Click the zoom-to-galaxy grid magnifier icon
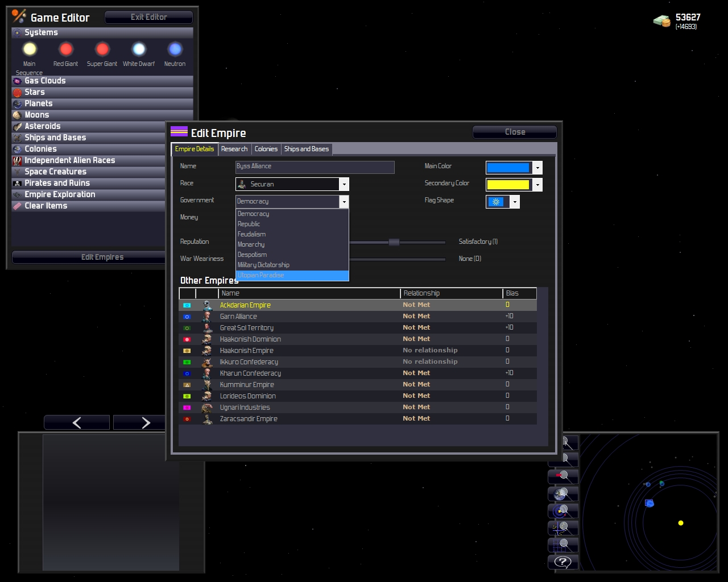Image resolution: width=728 pixels, height=582 pixels. tap(563, 544)
